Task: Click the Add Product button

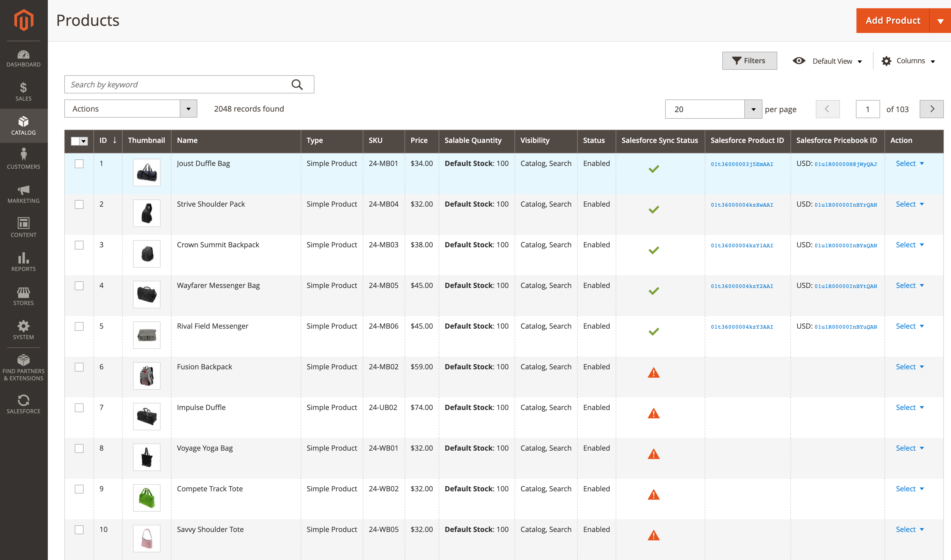Action: tap(892, 21)
